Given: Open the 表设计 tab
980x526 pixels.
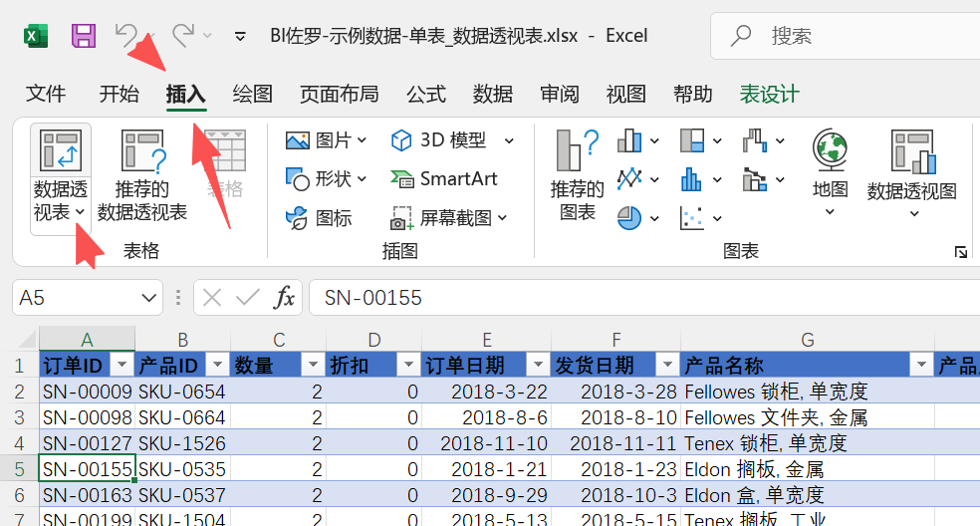Looking at the screenshot, I should pos(770,94).
